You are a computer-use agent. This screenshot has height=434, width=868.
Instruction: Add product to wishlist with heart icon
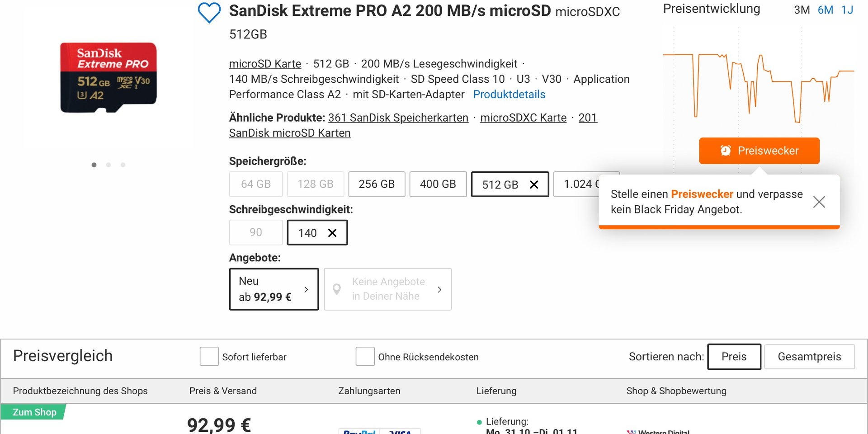(x=209, y=13)
